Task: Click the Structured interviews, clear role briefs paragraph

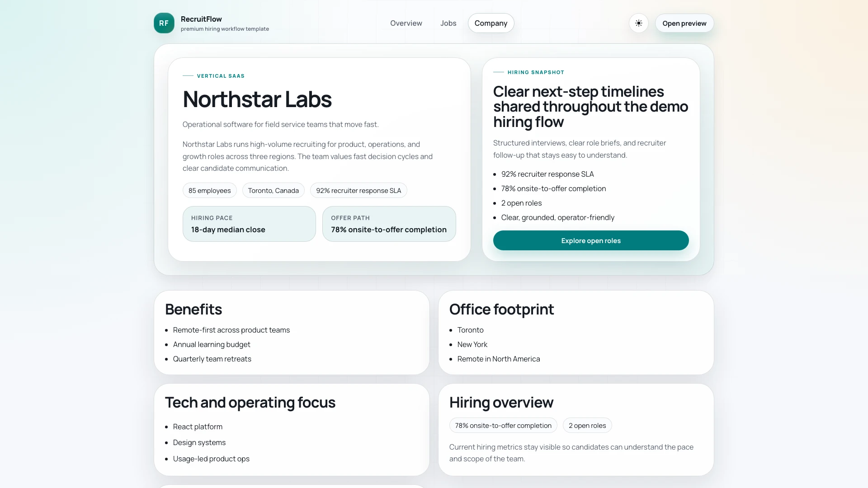Action: (579, 149)
